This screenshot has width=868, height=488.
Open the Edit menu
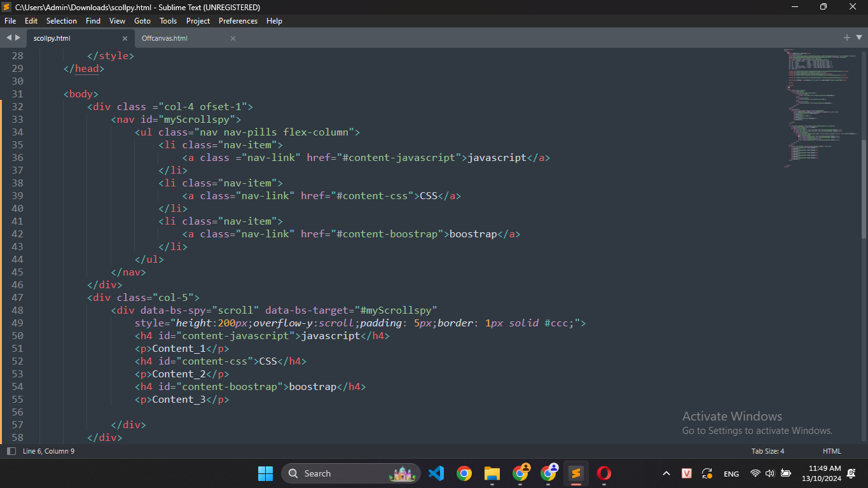click(x=31, y=21)
